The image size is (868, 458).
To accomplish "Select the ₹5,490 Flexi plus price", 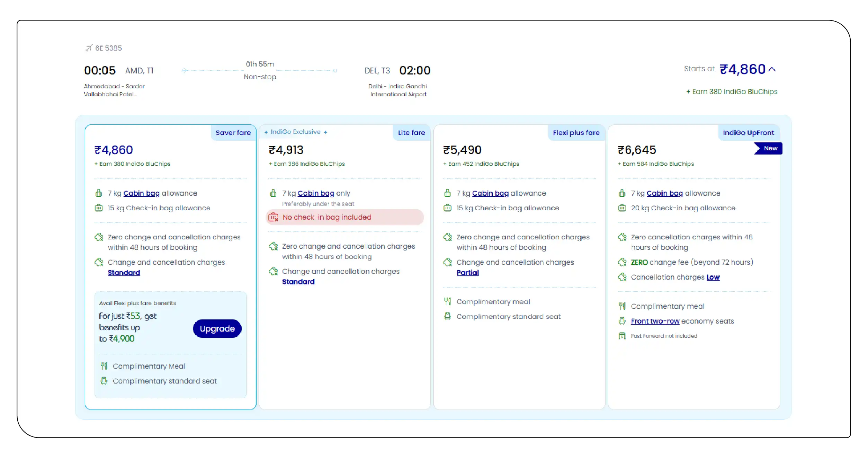I will click(462, 150).
